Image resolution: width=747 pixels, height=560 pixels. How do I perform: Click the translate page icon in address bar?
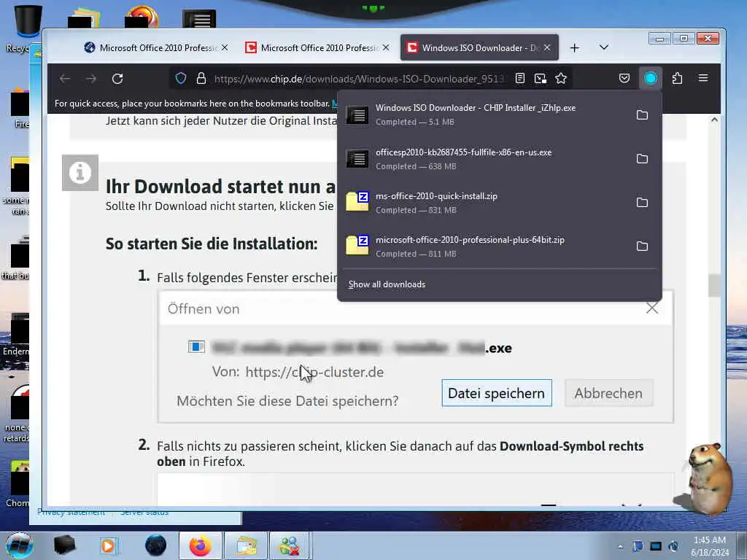coord(541,78)
